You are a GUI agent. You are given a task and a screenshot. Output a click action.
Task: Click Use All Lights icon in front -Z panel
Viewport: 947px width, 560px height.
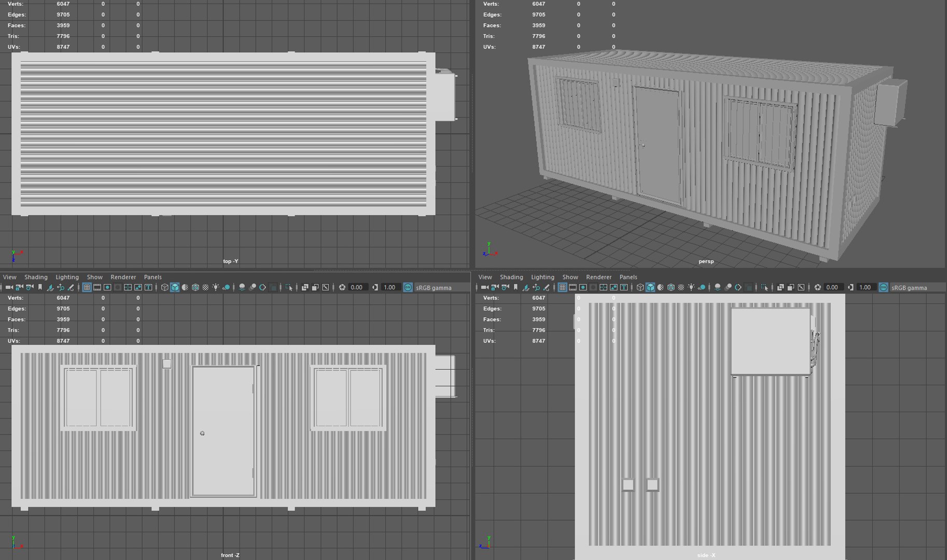point(216,287)
